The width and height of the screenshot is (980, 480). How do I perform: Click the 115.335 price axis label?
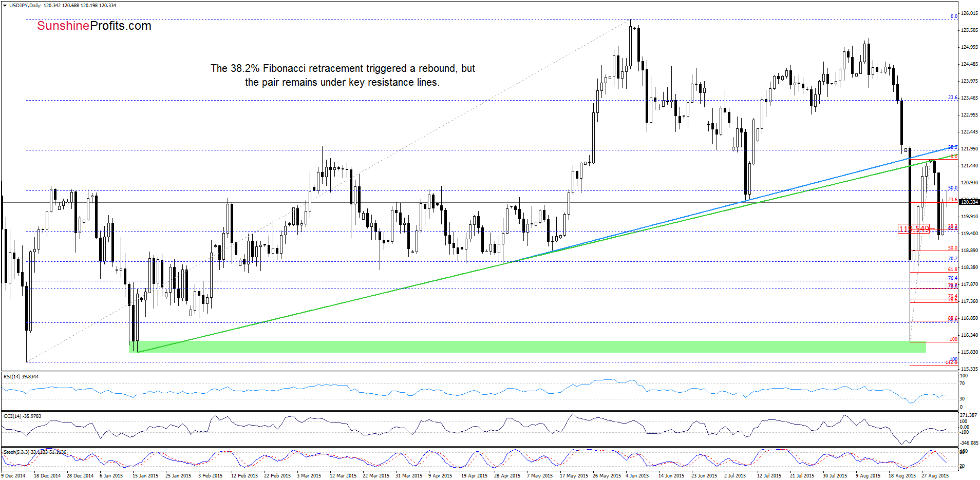(x=969, y=369)
